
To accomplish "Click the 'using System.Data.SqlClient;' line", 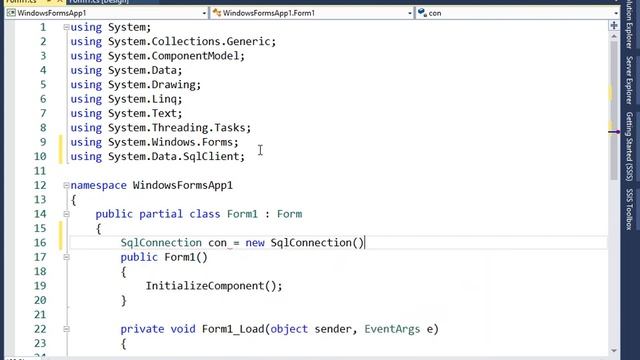I will click(158, 156).
